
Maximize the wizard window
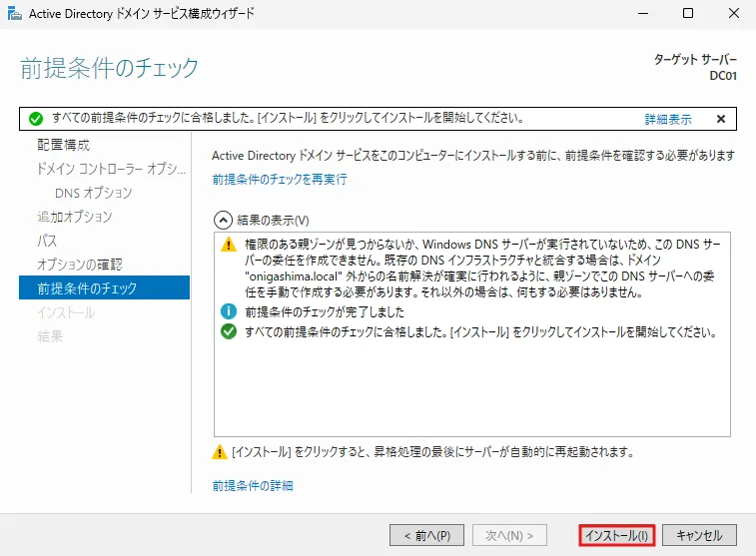[688, 14]
